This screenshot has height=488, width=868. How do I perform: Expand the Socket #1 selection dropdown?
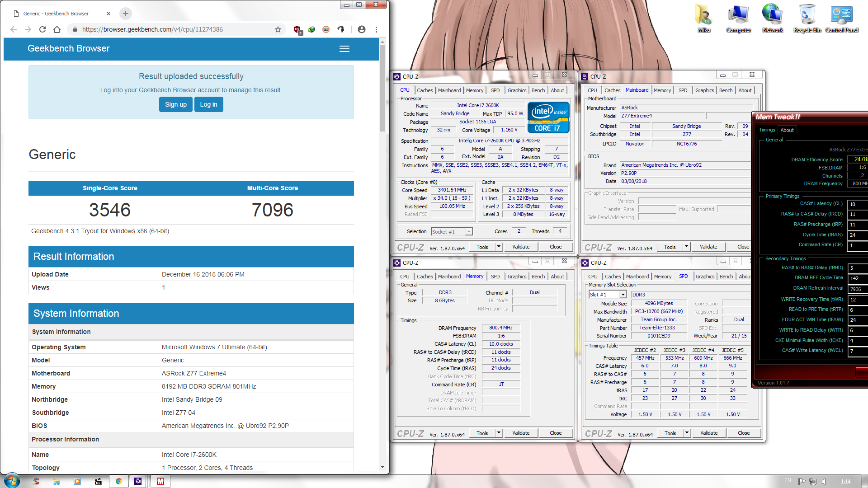pos(469,232)
